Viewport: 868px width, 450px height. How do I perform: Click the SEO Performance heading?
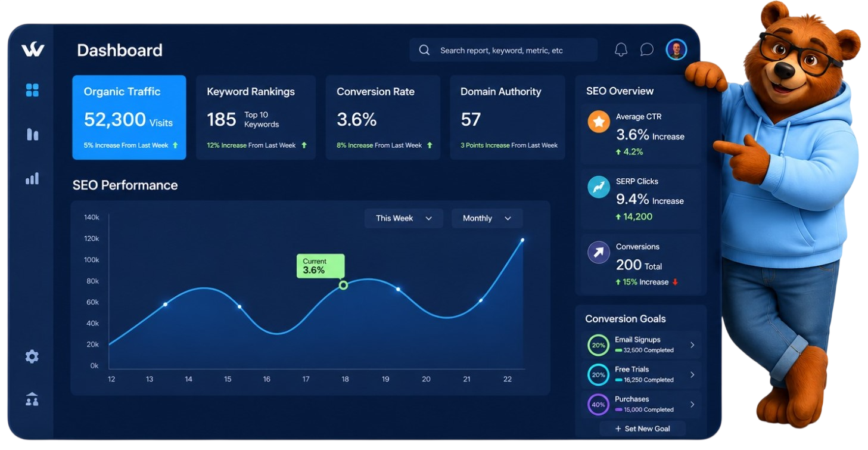125,185
